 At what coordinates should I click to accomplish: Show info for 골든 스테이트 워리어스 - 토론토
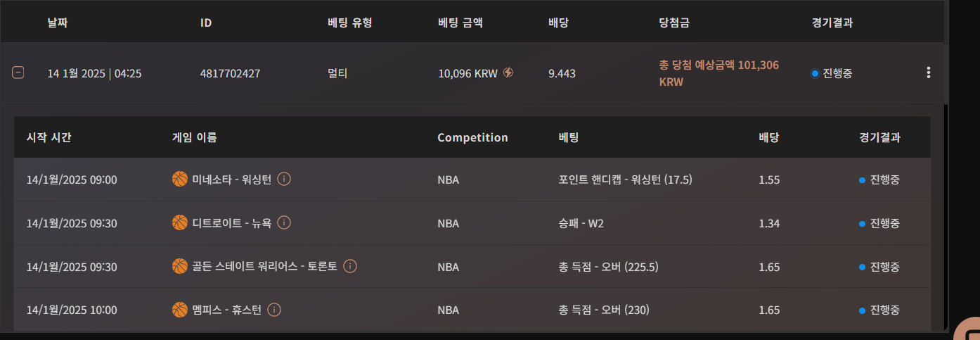tap(350, 267)
